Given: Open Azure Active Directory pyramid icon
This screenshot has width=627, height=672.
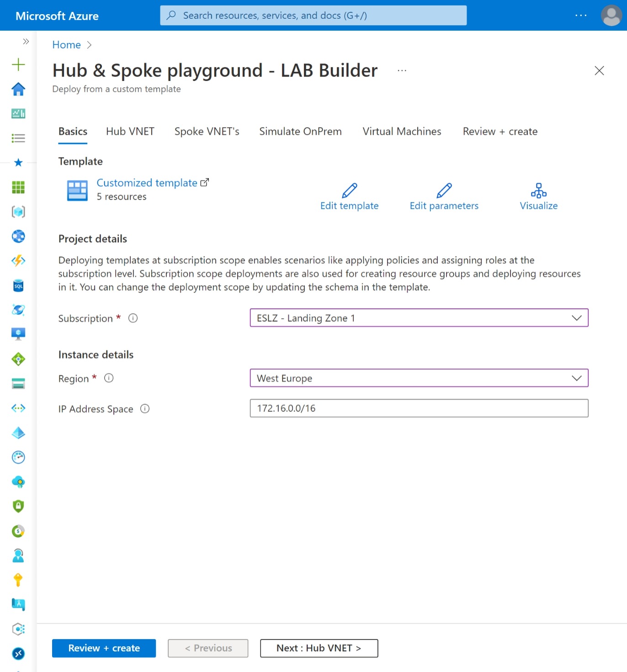Looking at the screenshot, I should 18,432.
